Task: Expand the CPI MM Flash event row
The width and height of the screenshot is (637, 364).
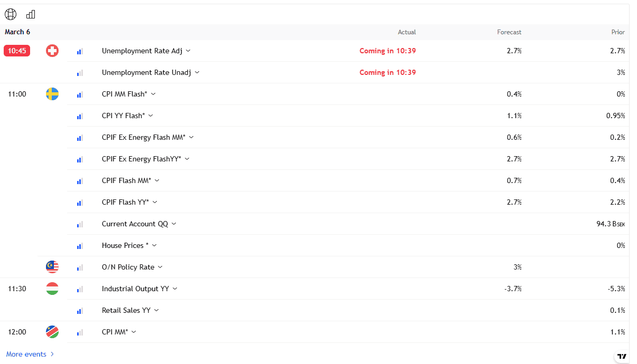Action: click(153, 94)
